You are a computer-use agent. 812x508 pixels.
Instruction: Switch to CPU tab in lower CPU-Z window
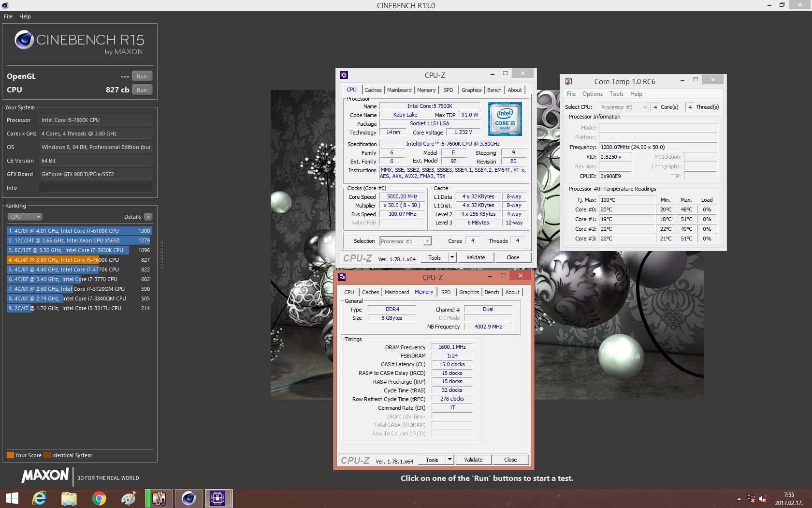[349, 292]
